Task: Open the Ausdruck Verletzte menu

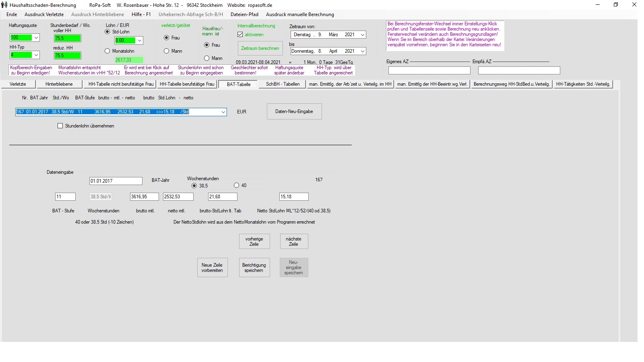Action: pyautogui.click(x=44, y=14)
